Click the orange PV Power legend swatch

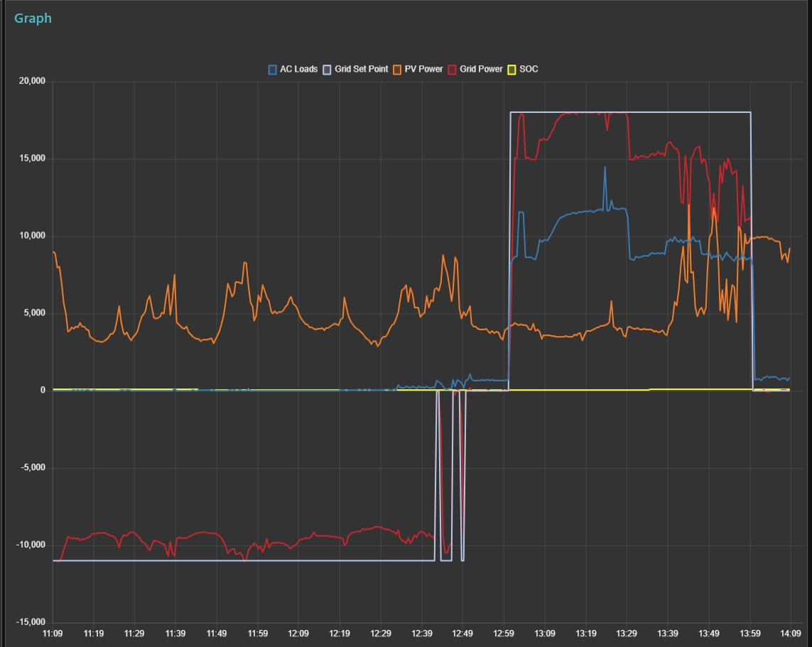click(397, 70)
